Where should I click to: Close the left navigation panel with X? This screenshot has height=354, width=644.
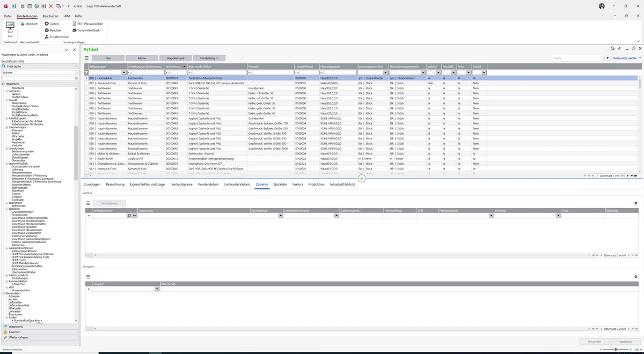(x=74, y=49)
